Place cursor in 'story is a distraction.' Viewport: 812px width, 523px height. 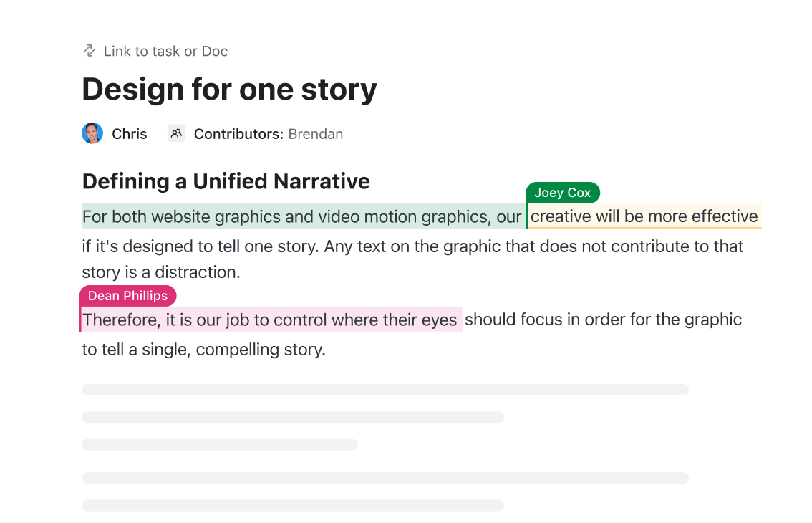pyautogui.click(x=161, y=272)
